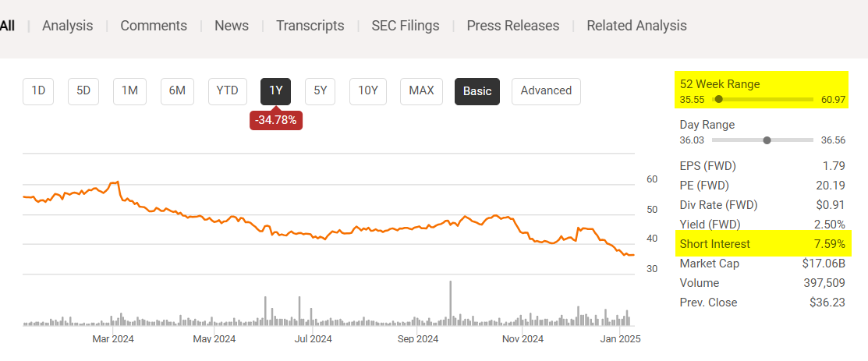Open the Press Releases tab

[512, 26]
